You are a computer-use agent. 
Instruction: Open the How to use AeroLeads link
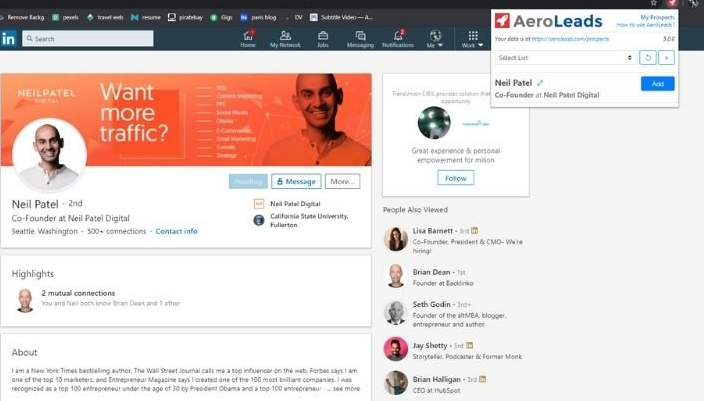[x=645, y=25]
